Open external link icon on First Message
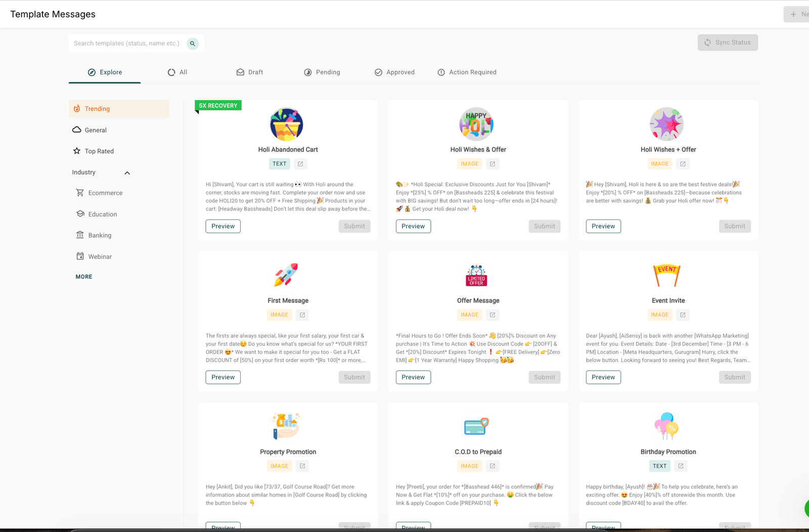This screenshot has height=532, width=809. [302, 315]
